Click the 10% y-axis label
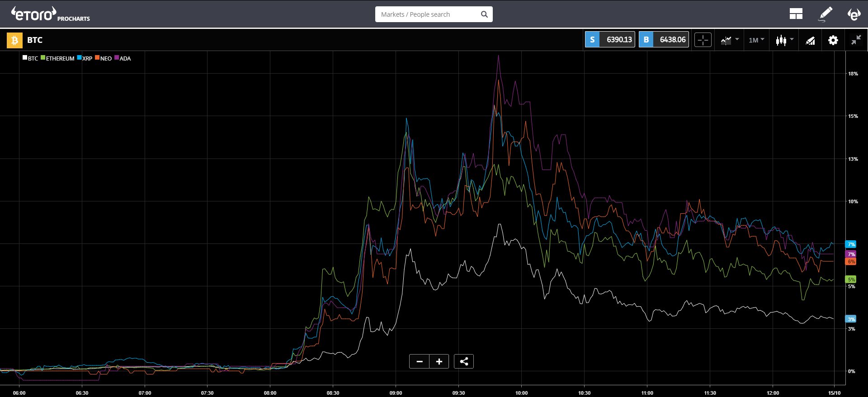 (853, 201)
